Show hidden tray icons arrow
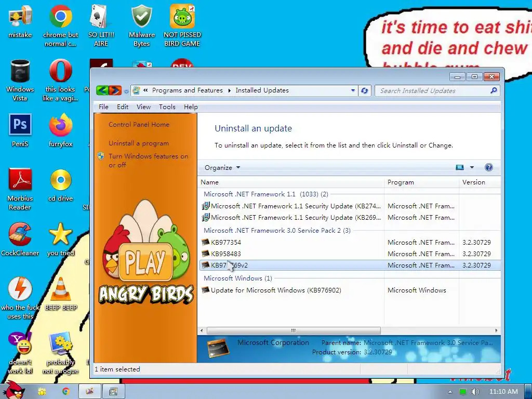The width and height of the screenshot is (532, 399). click(450, 392)
